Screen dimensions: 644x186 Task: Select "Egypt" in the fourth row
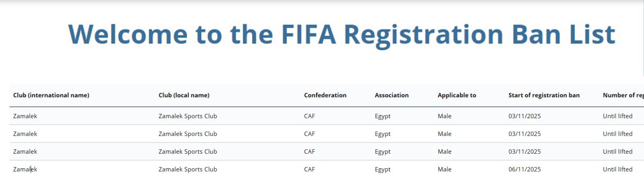[x=382, y=169]
